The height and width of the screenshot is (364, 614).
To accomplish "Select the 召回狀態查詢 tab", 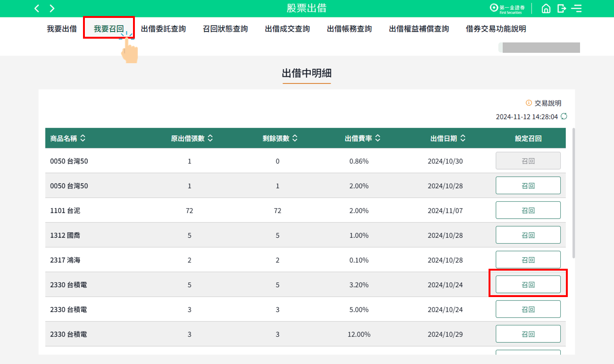I will point(225,29).
